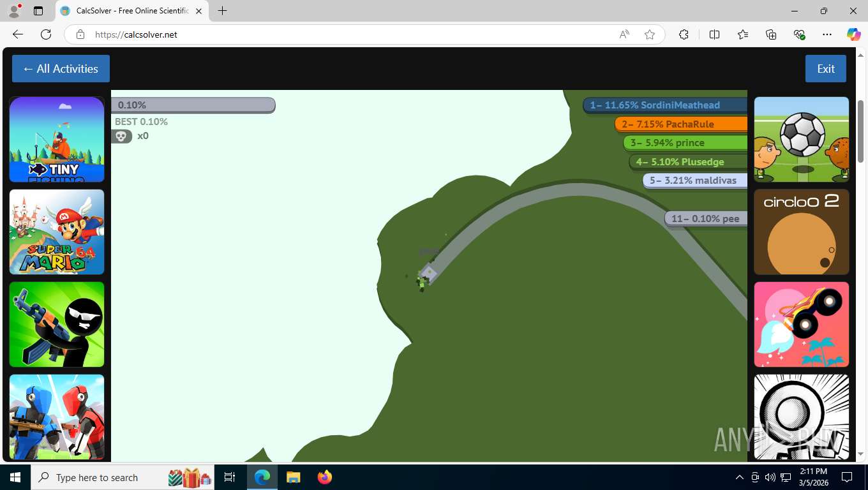This screenshot has height=490, width=868.
Task: Open the taskbar clock and date
Action: [812, 477]
